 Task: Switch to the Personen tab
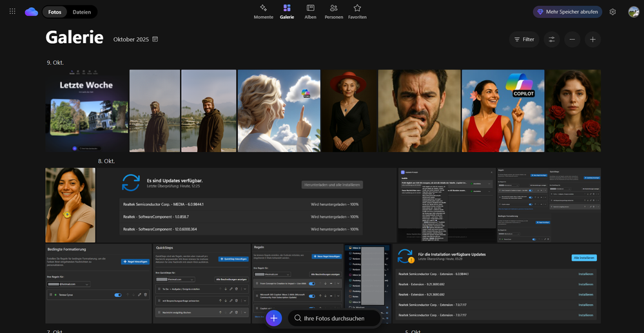coord(333,12)
